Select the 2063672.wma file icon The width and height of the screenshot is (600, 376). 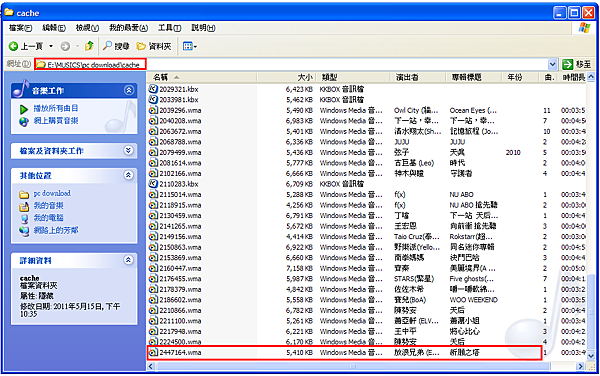153,131
